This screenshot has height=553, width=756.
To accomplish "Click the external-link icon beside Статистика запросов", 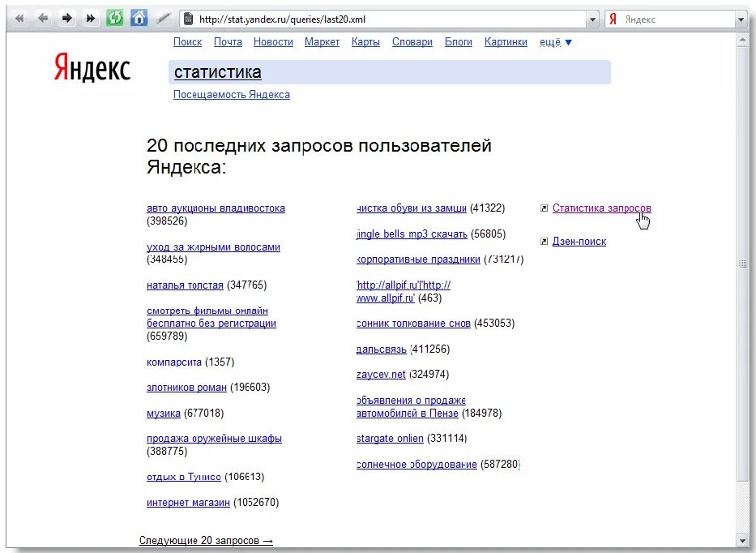I will point(544,208).
